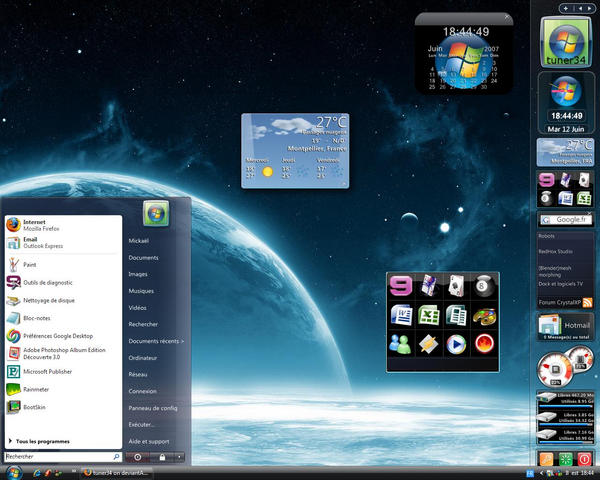Screen dimensions: 600x480
Task: Click the RSS feed icon in sidebar
Action: tap(587, 302)
